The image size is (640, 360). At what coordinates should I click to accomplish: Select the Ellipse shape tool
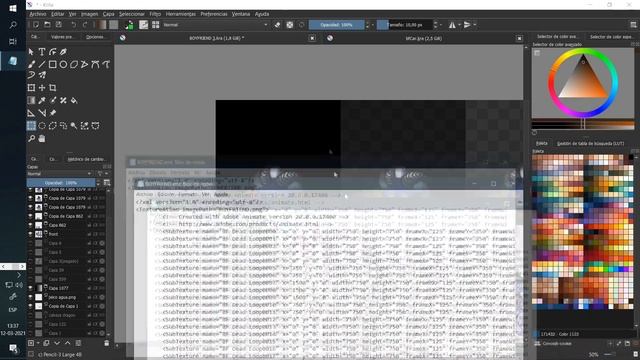point(63,64)
